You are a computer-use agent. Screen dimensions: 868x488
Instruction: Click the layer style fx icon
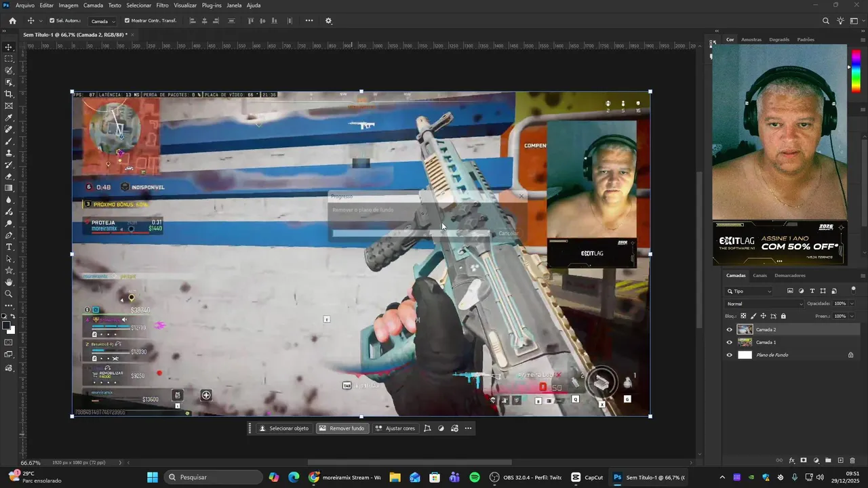coord(791,461)
